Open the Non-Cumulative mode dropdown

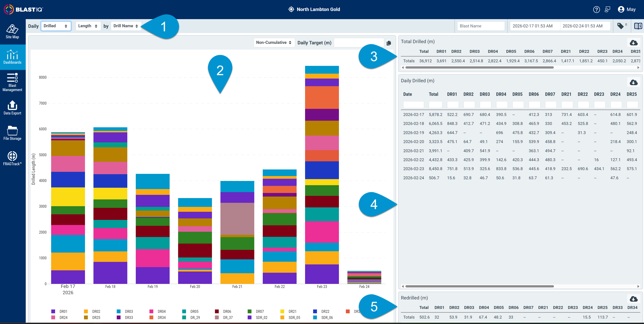(x=274, y=42)
